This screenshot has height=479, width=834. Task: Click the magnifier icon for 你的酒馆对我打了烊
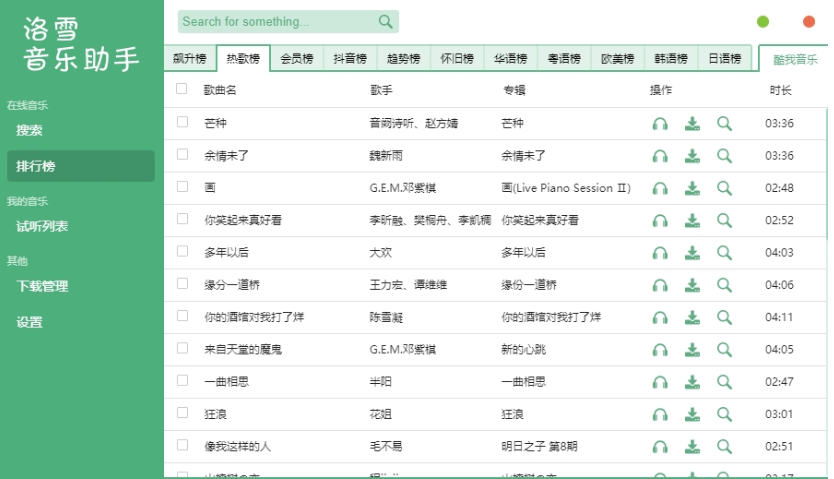click(x=724, y=317)
